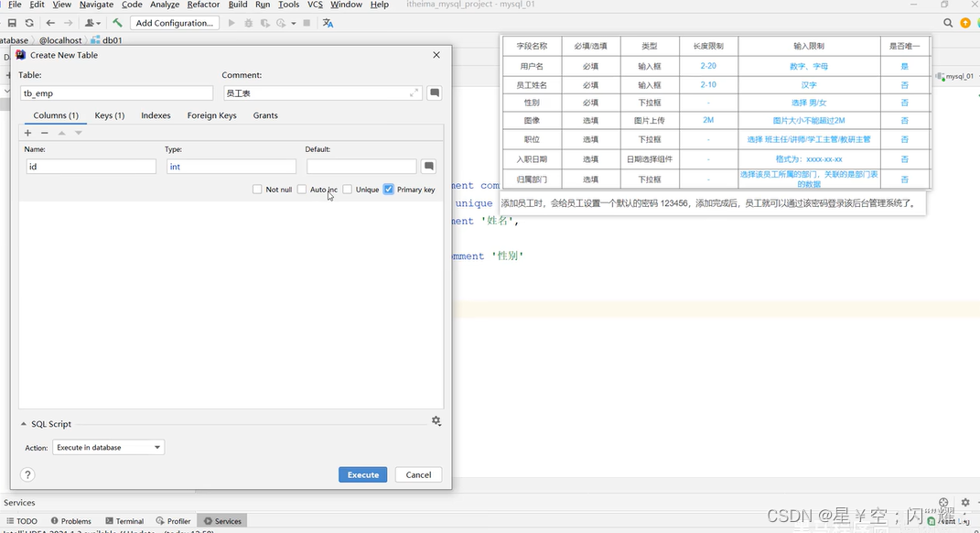Enable the Not null checkbox
The image size is (980, 533).
[x=258, y=189]
